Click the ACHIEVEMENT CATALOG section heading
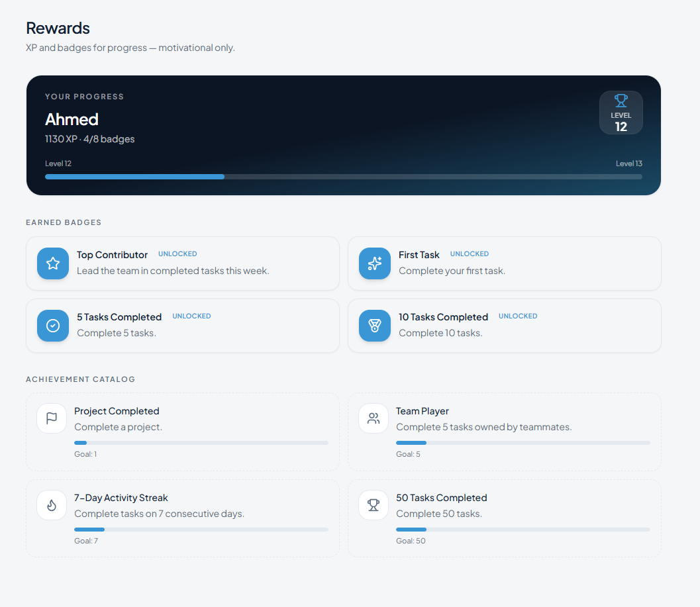 click(80, 379)
